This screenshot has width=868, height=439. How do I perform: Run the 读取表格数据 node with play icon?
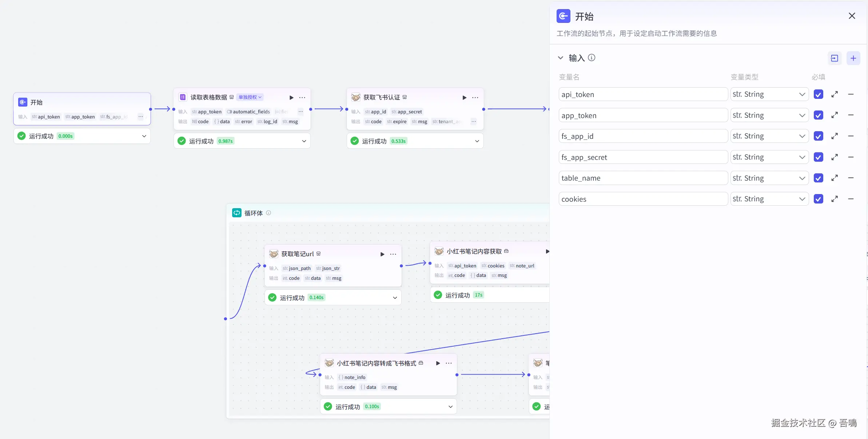tap(291, 97)
